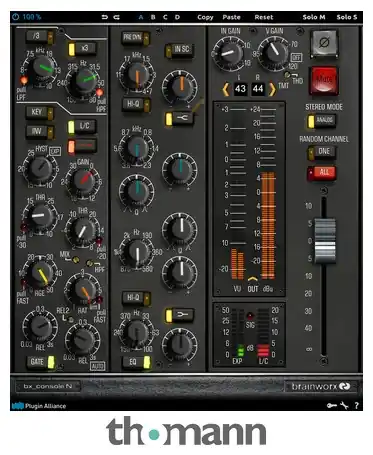Image resolution: width=373 pixels, height=455 pixels.
Task: Toggle the EQ on switch
Action: coord(136,362)
